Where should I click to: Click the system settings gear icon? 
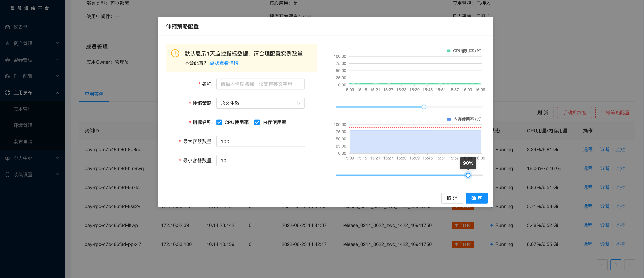pos(8,175)
